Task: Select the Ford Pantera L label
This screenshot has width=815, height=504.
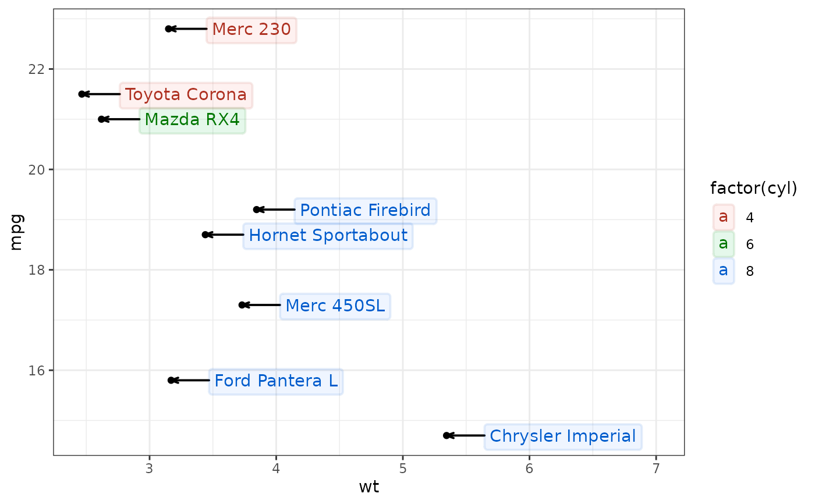Action: pos(276,381)
